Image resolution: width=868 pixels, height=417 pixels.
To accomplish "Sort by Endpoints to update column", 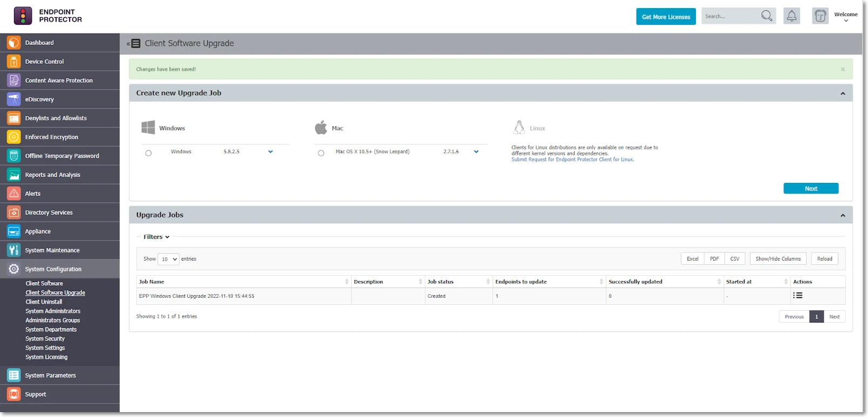I will point(549,282).
